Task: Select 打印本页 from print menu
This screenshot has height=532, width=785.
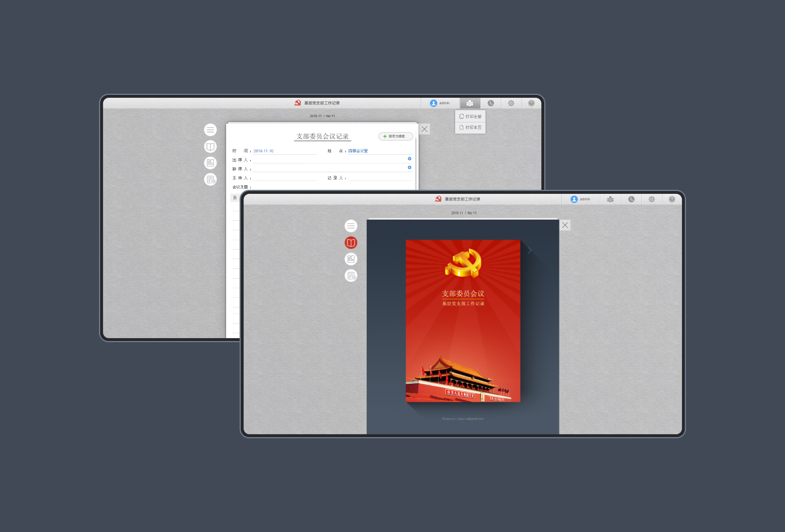Action: [470, 127]
